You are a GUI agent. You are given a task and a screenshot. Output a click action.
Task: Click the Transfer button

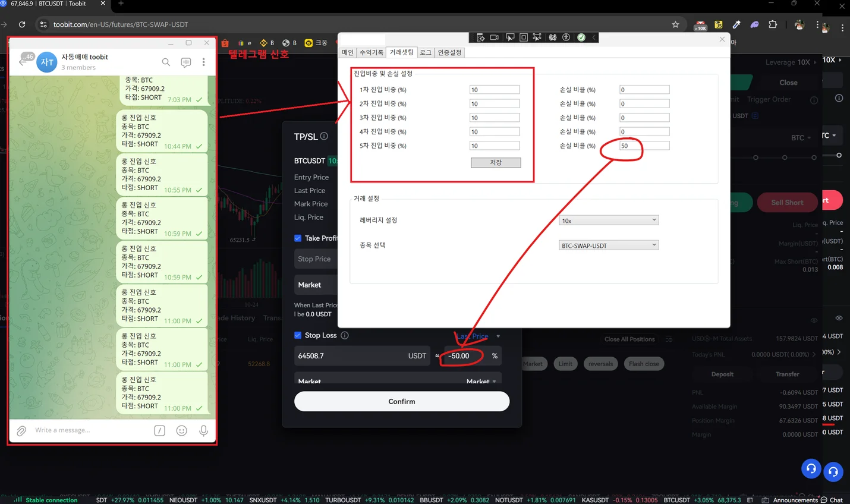point(787,374)
